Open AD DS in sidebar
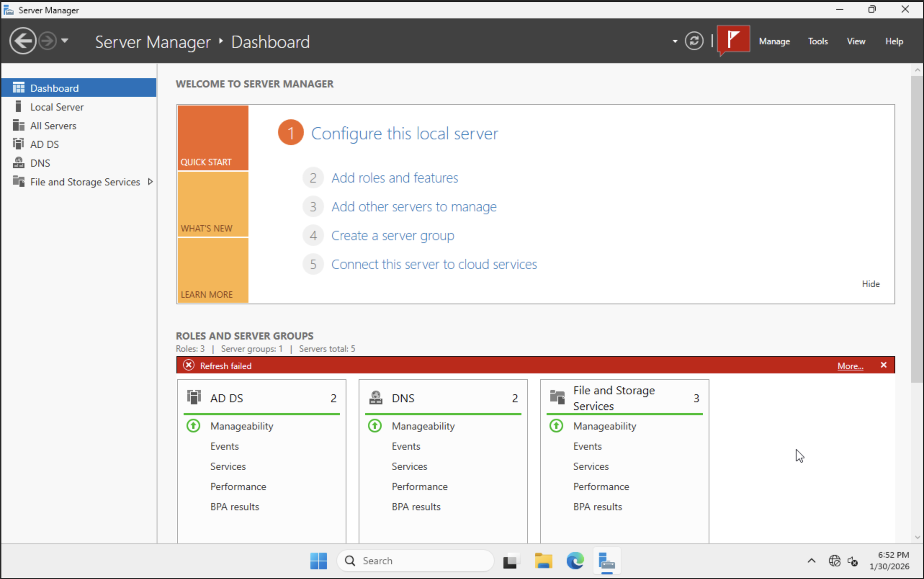This screenshot has width=924, height=579. [44, 144]
